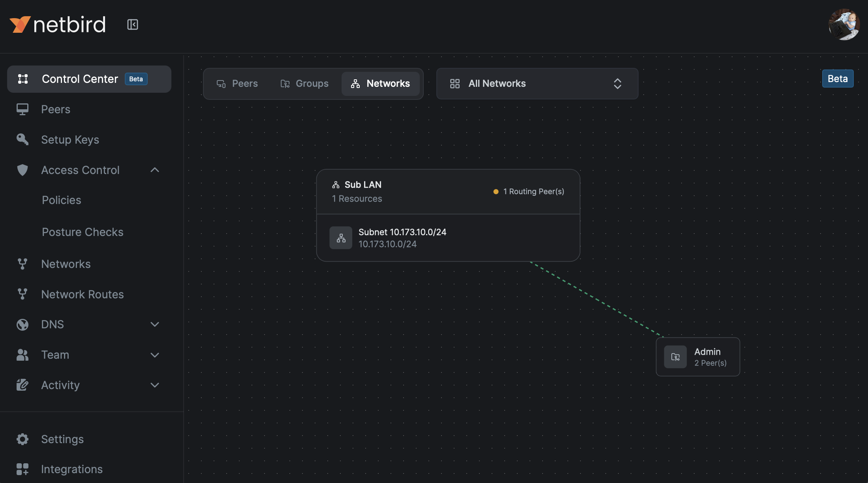Click the subnet icon on the Sub LAN card
Image resolution: width=868 pixels, height=483 pixels.
point(340,238)
